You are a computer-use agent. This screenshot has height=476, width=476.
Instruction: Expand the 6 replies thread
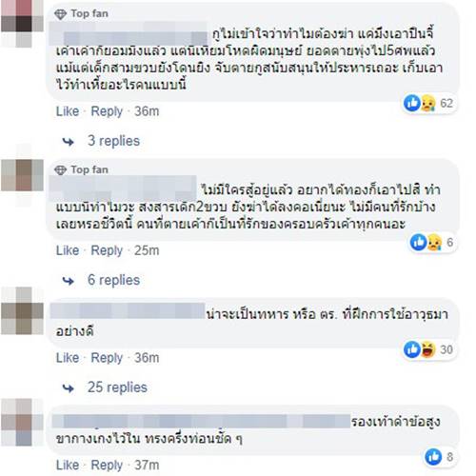pos(113,280)
